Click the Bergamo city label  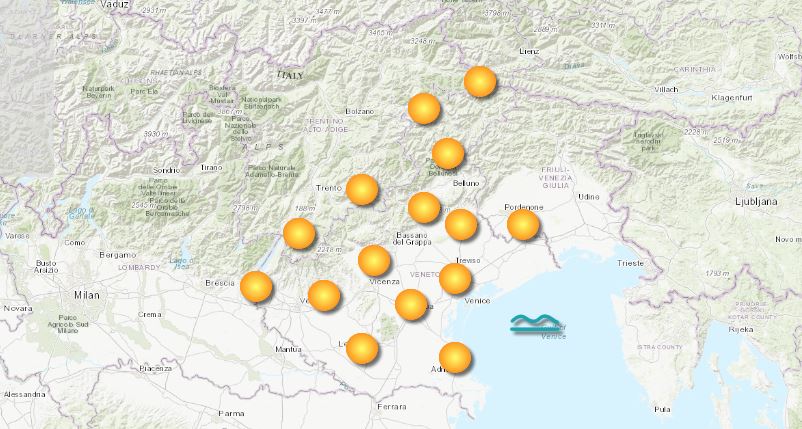pyautogui.click(x=118, y=255)
